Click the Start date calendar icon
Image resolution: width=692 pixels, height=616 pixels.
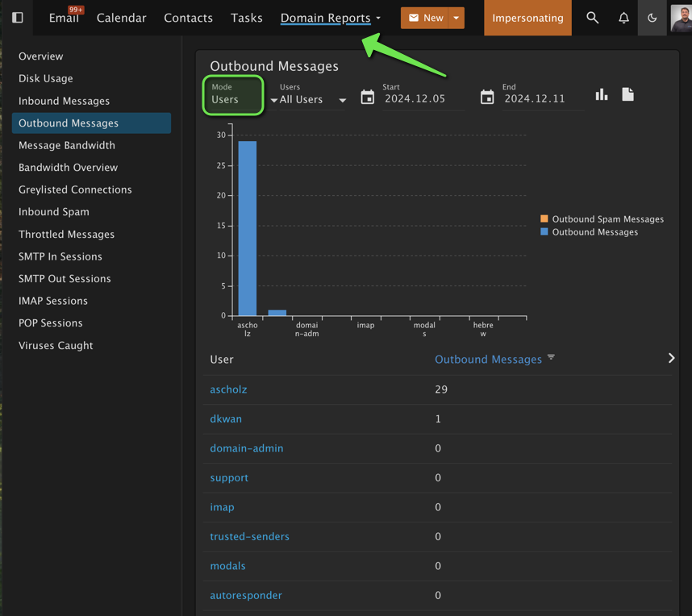pos(367,98)
